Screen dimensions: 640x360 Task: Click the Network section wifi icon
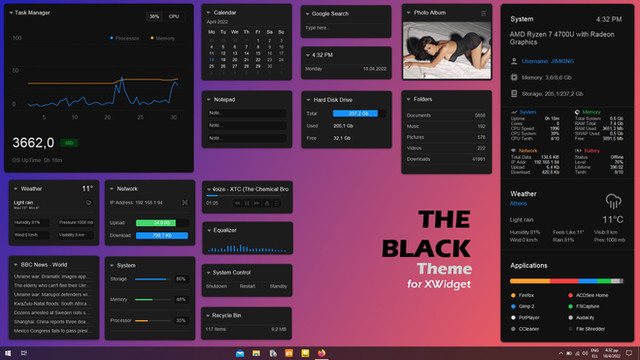tap(513, 151)
